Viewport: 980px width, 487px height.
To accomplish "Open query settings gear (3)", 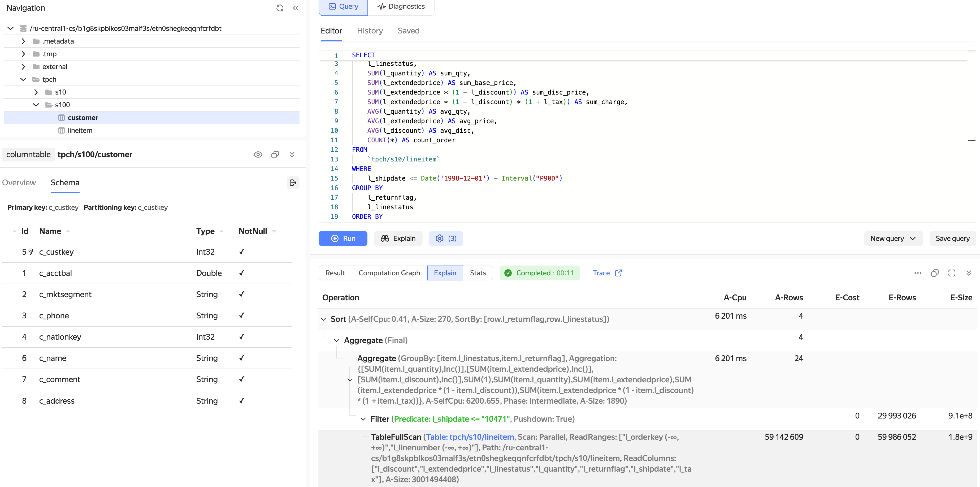I will (x=445, y=238).
